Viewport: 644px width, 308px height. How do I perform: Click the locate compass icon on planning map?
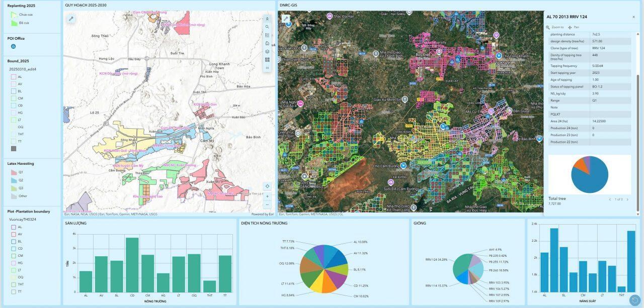(x=267, y=186)
